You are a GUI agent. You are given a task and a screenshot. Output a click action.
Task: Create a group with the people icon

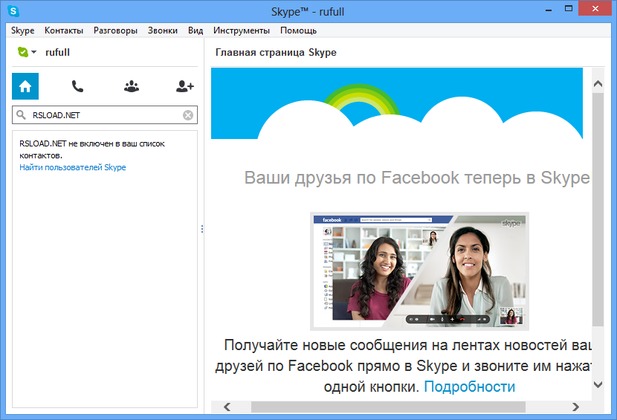[131, 86]
